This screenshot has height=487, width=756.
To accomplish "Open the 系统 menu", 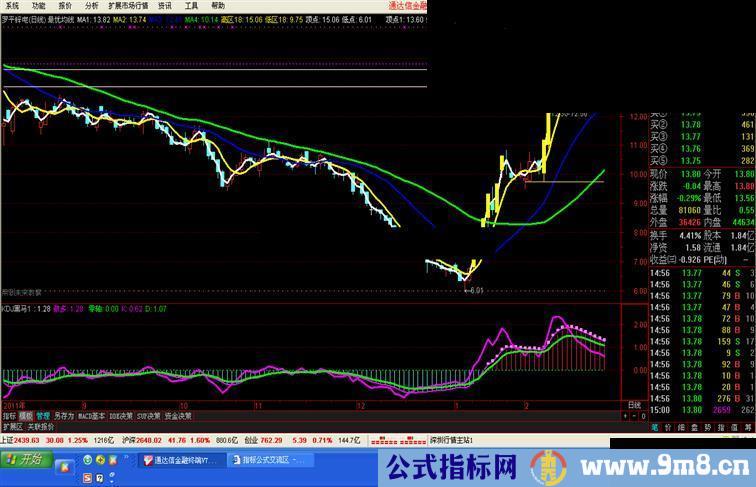I will 11,5.
